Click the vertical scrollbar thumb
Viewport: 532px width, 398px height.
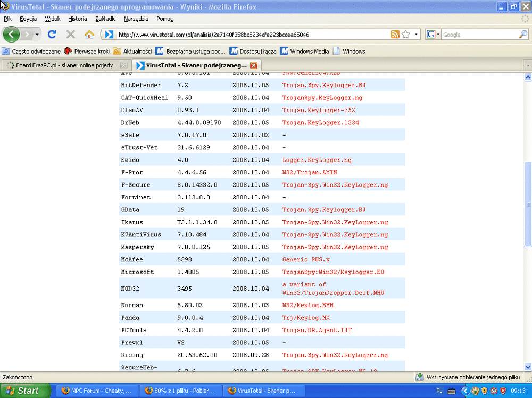(x=528, y=204)
